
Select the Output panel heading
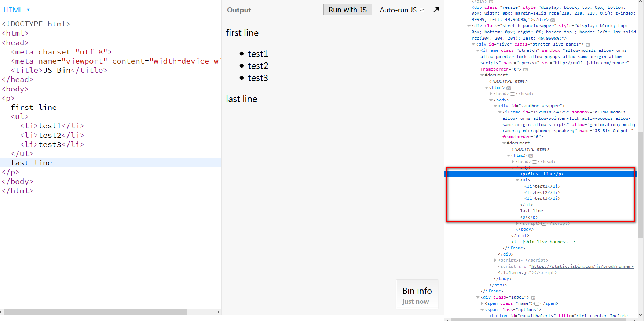coord(239,10)
